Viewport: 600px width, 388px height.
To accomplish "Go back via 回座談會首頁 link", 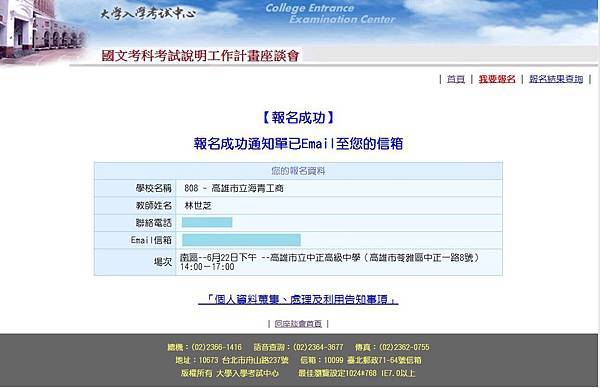I will click(x=298, y=324).
